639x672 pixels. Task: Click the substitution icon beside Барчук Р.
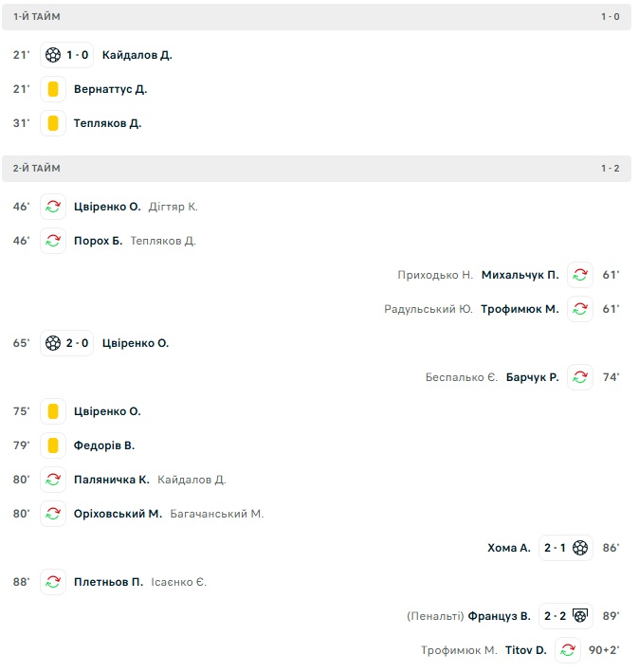coord(580,377)
